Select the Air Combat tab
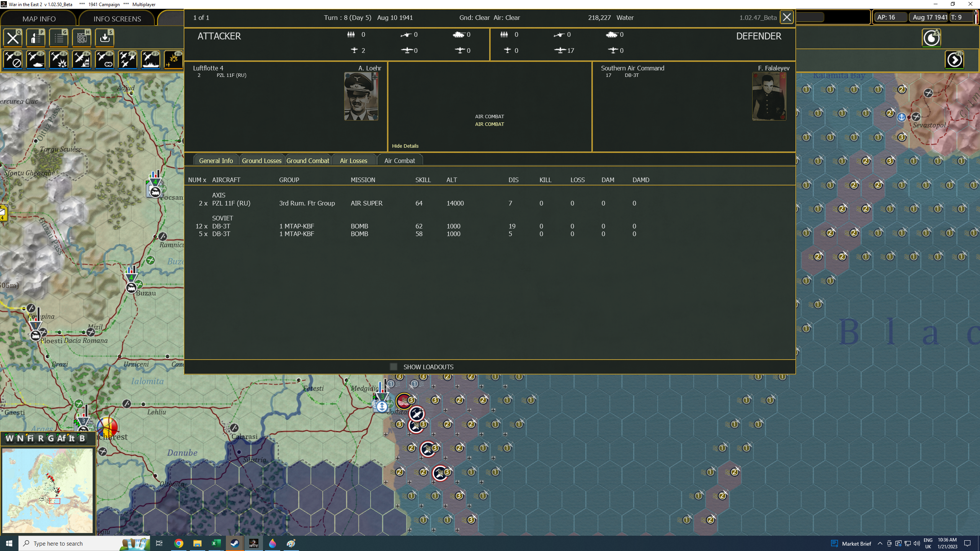Image resolution: width=980 pixels, height=551 pixels. click(400, 161)
